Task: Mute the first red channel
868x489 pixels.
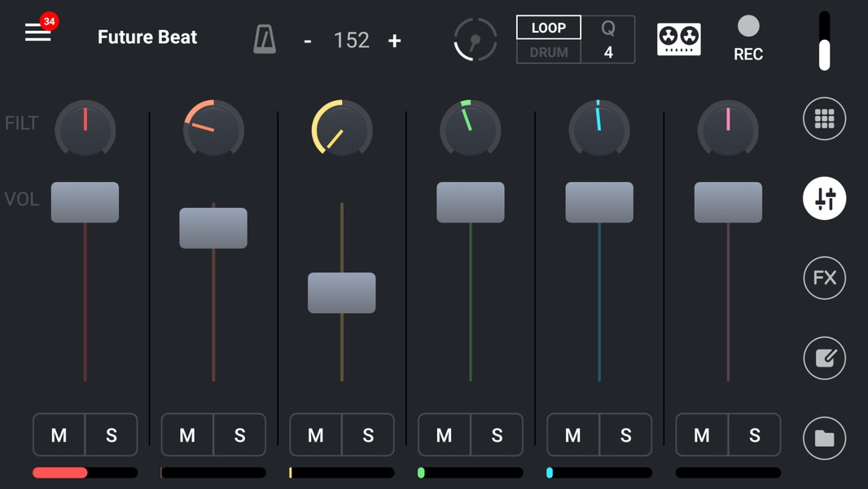Action: 59,435
